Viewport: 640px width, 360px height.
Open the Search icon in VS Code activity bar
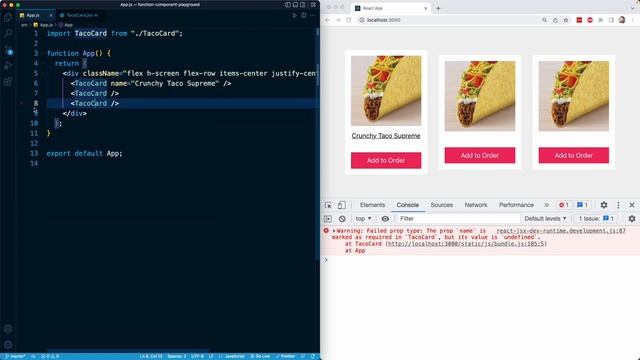(8, 33)
